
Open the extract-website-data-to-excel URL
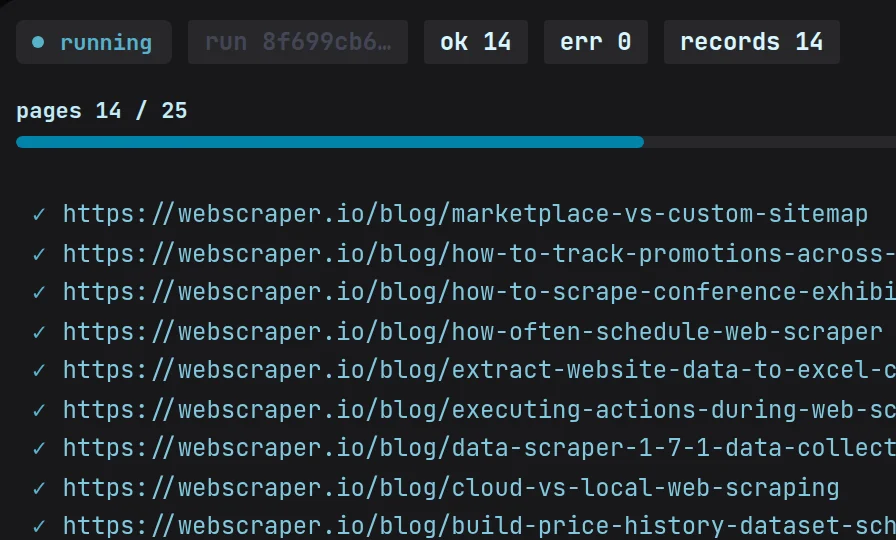tap(479, 370)
